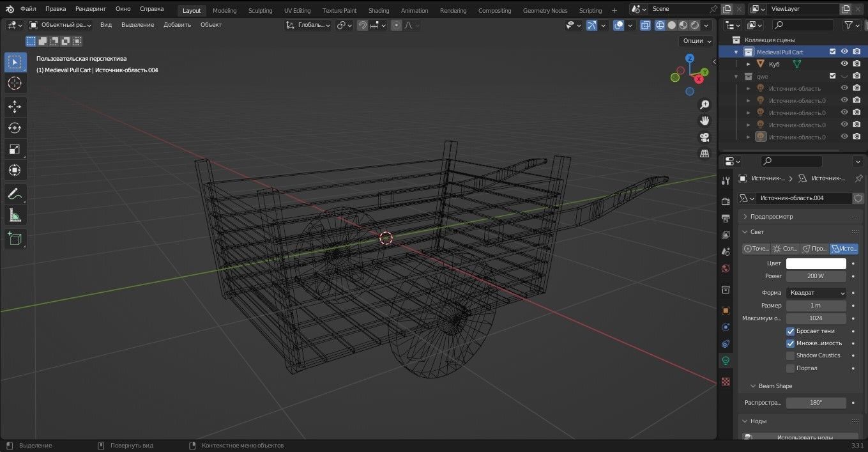
Task: Enable Shadow Caustics checkbox
Action: pyautogui.click(x=791, y=355)
